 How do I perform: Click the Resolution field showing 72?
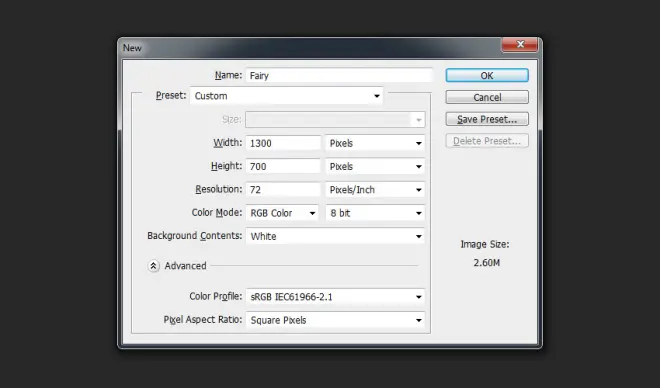click(x=283, y=190)
